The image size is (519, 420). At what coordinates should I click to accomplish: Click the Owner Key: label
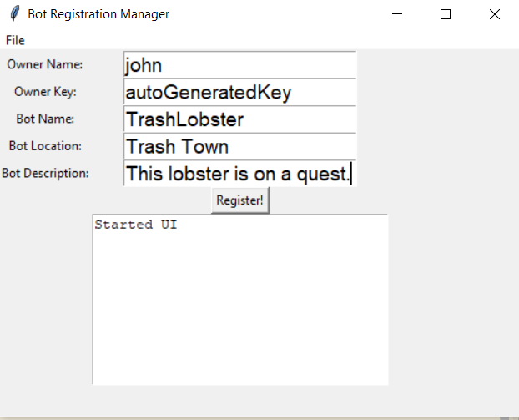45,92
